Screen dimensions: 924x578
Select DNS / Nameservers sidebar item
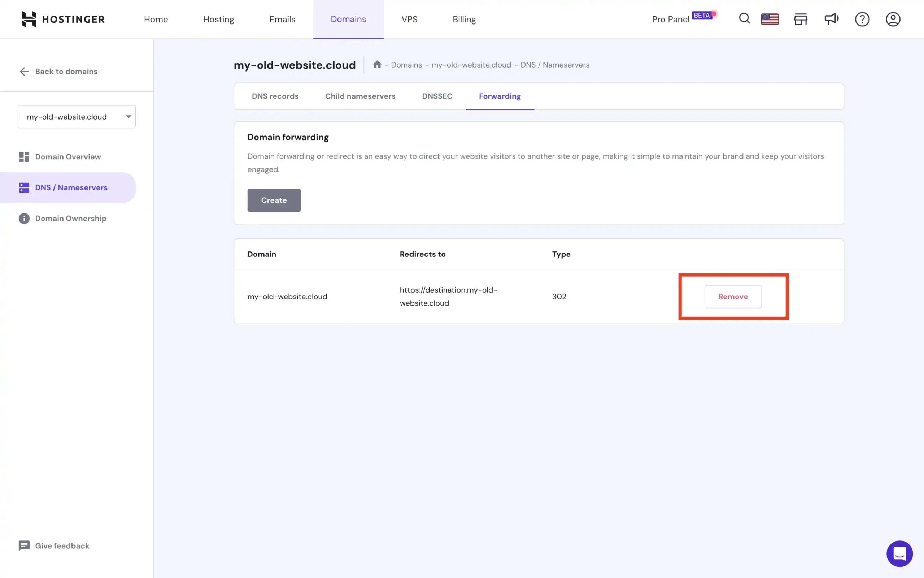(68, 188)
